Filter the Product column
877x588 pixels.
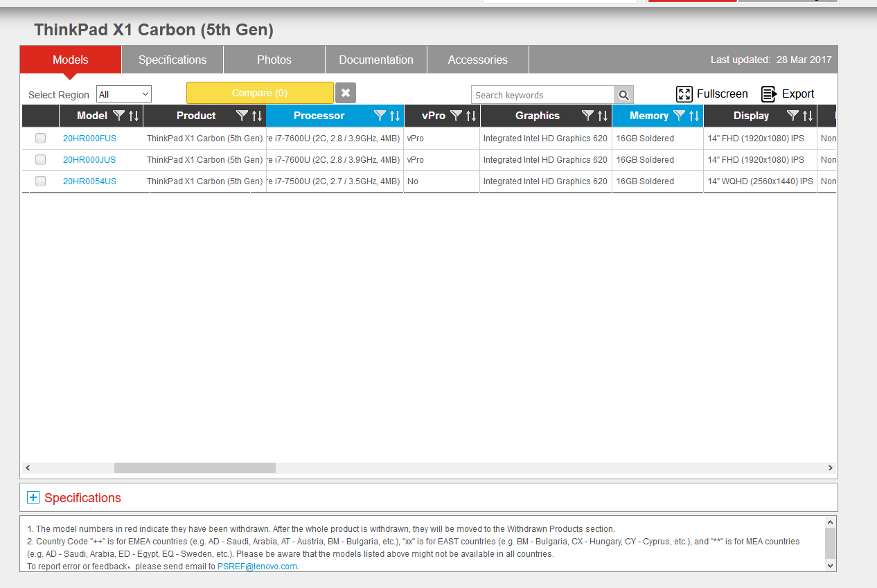[x=242, y=116]
